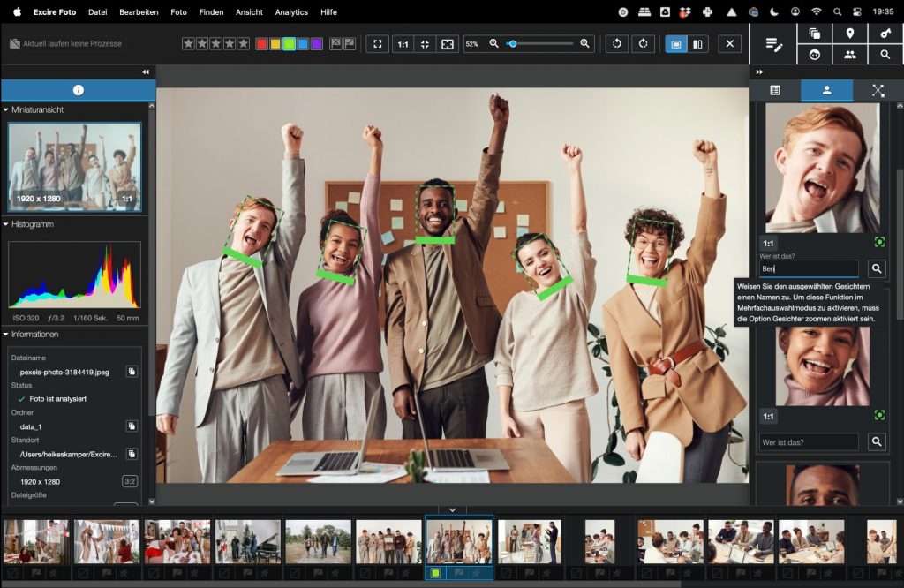Confirm name search with magnifier button
This screenshot has height=588, width=904.
click(877, 268)
